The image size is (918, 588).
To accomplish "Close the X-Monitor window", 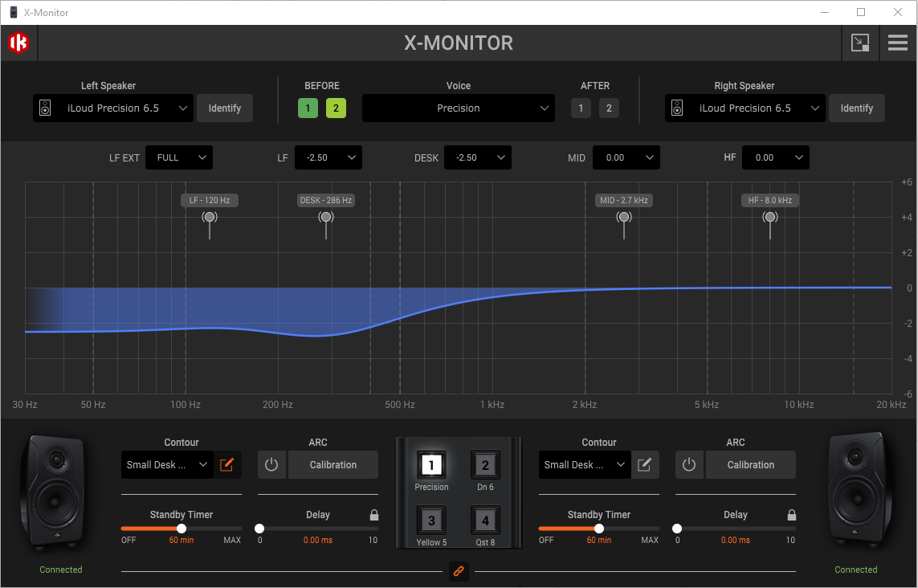I will coord(897,12).
